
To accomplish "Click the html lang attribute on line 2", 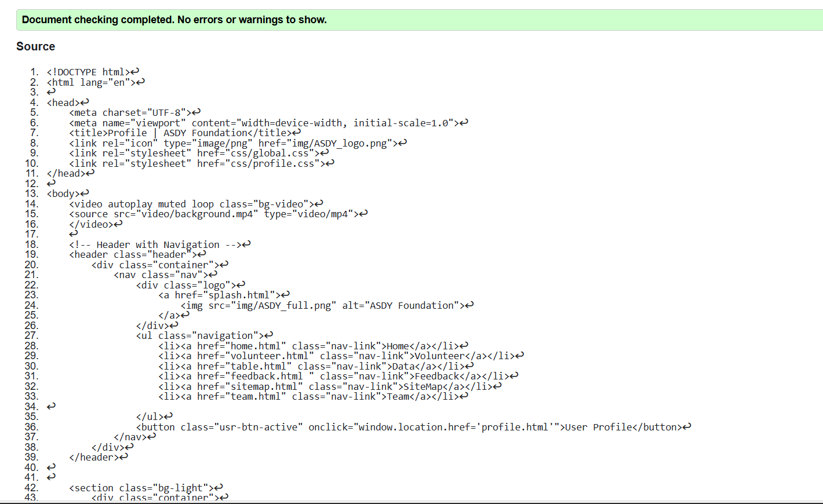I will (101, 82).
